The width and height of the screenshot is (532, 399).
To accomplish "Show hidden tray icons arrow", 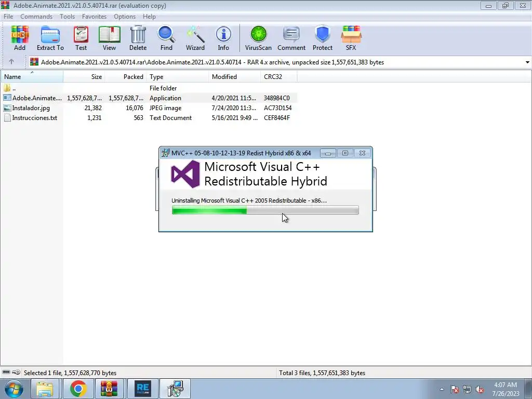I will pos(442,389).
